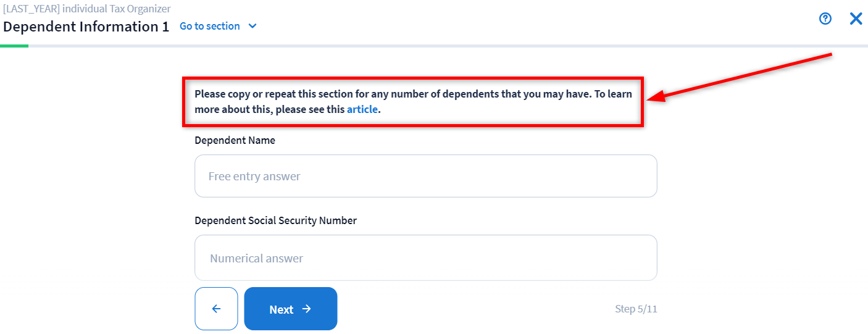Go back using the left arrow button
Screen dimensions: 868x334
(216, 309)
